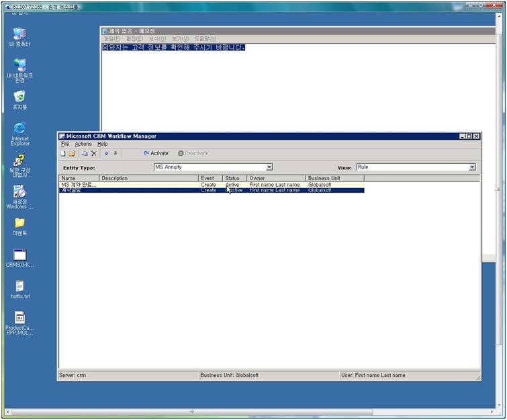Click the scroll left arrow of horizontal scrollbar
This screenshot has width=507, height=420.
pos(8,412)
